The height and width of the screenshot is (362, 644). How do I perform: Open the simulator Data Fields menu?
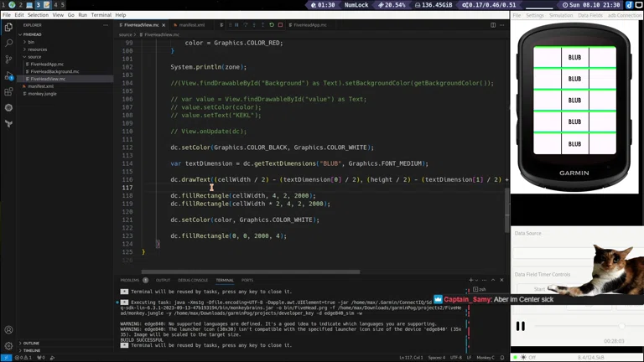coord(589,15)
